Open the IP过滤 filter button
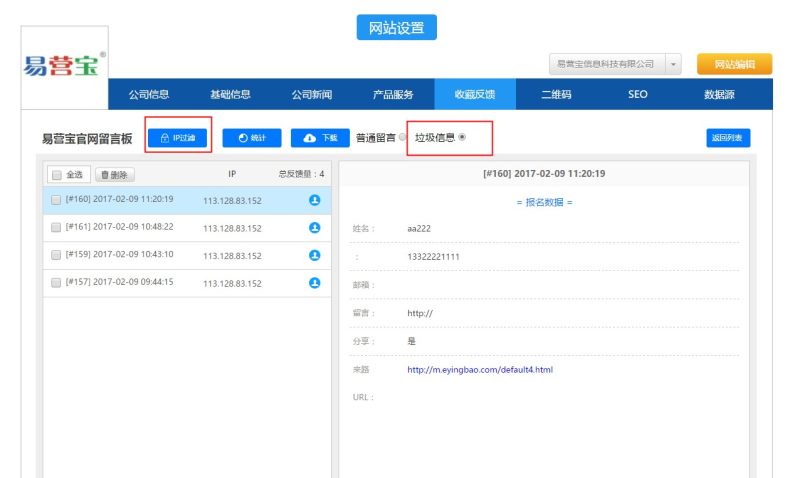 pos(178,138)
